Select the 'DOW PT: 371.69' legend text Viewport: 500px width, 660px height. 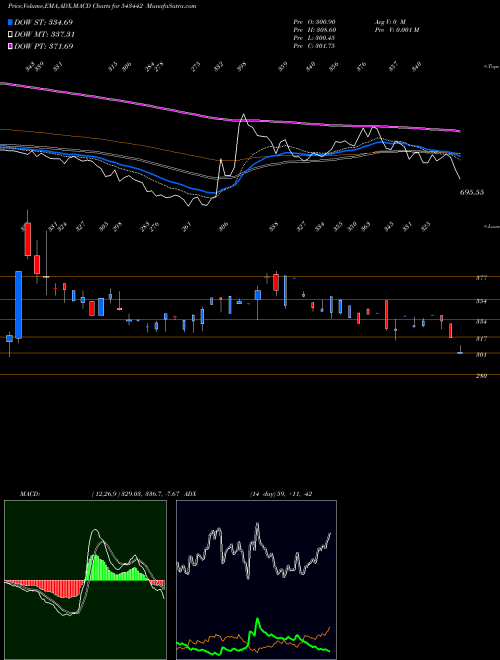pos(44,46)
